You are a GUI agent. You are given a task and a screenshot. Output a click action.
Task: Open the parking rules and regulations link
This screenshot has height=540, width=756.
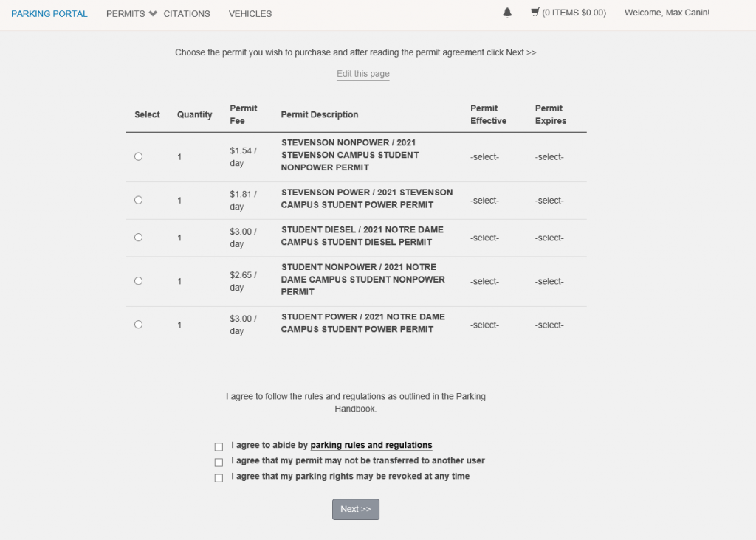tap(371, 445)
